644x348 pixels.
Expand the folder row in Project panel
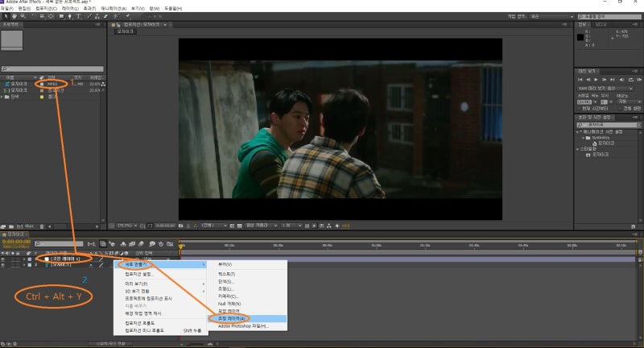pos(2,97)
